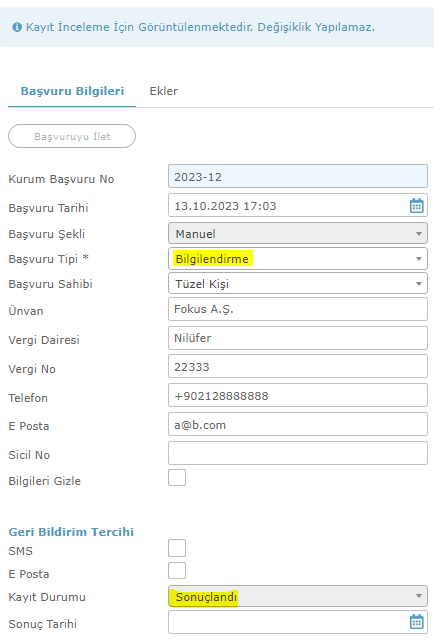The image size is (434, 641).
Task: Expand the Başvuru Sahibi dropdown
Action: click(x=298, y=283)
